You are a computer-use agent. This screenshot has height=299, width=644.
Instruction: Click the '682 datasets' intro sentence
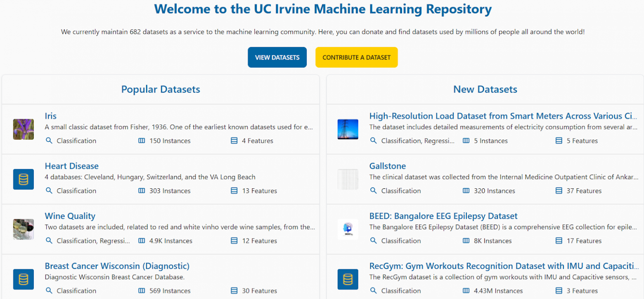pyautogui.click(x=323, y=32)
